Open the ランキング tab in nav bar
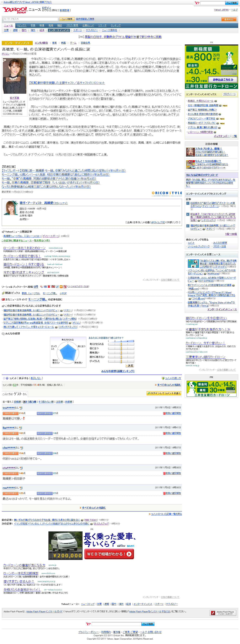The height and width of the screenshot is (644, 240). coord(116,25)
